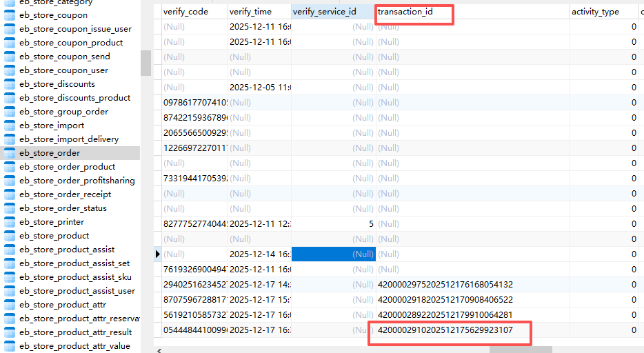Click the eb_store_product table icon

pyautogui.click(x=10, y=236)
